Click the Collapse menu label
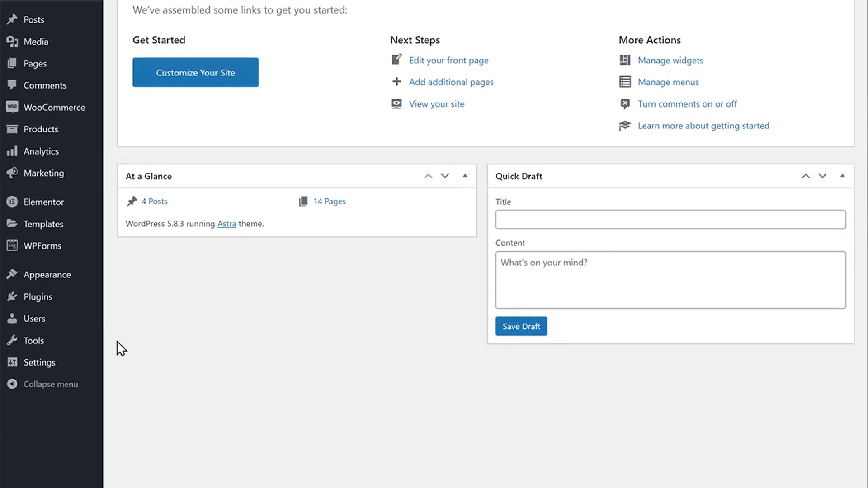The height and width of the screenshot is (488, 868). tap(51, 384)
